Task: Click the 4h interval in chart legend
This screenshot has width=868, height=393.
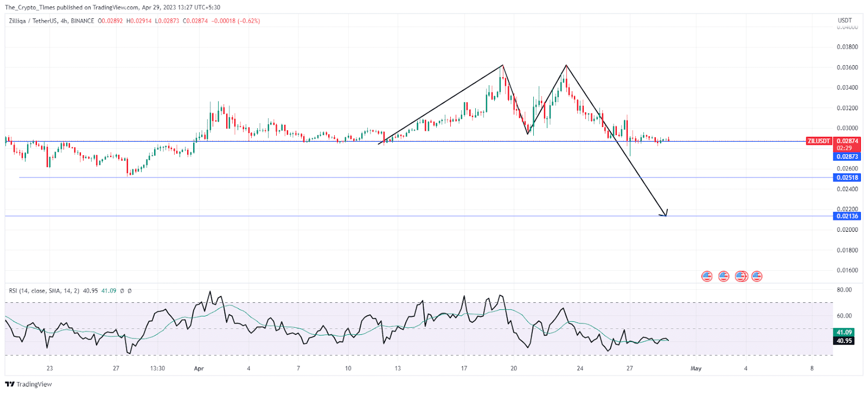Action: 63,21
